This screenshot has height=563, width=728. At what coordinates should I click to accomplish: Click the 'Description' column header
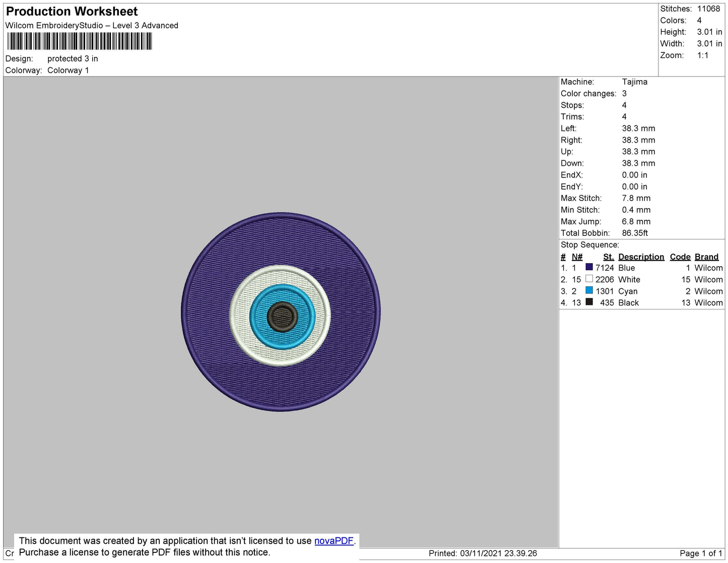pyautogui.click(x=641, y=257)
